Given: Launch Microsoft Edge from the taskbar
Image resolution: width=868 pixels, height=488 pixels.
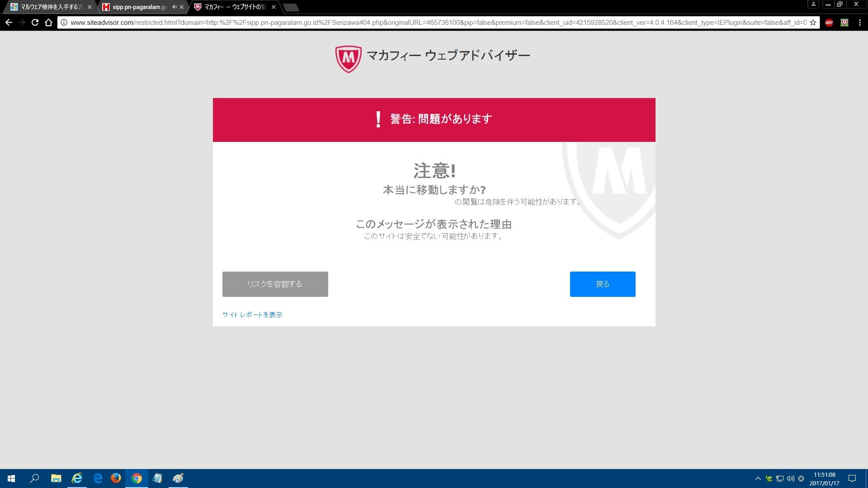Looking at the screenshot, I should (98, 478).
